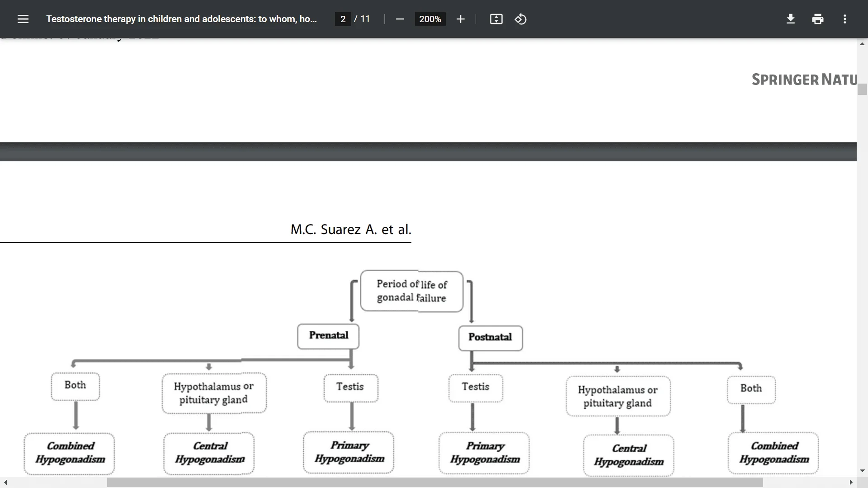Click the fit-to-page view icon
Image resolution: width=868 pixels, height=488 pixels.
tap(496, 19)
